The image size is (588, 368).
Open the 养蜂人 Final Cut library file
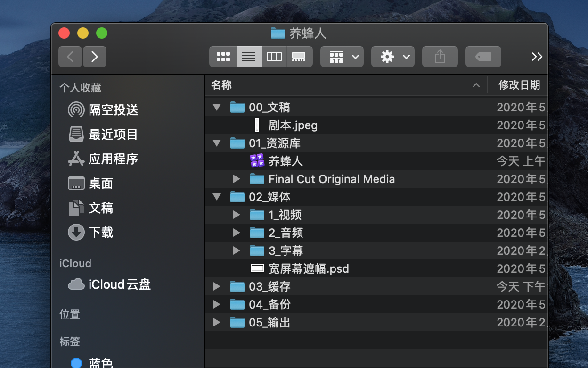click(x=285, y=161)
